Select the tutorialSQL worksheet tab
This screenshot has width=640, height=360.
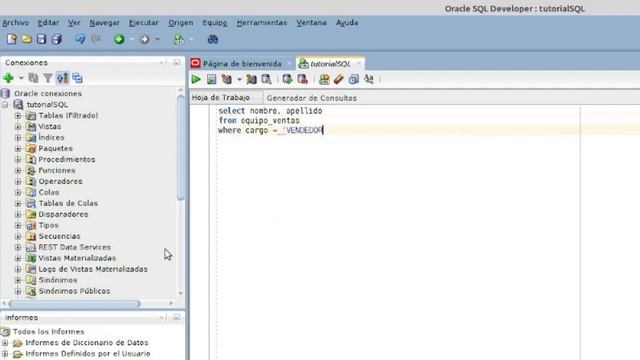point(330,64)
